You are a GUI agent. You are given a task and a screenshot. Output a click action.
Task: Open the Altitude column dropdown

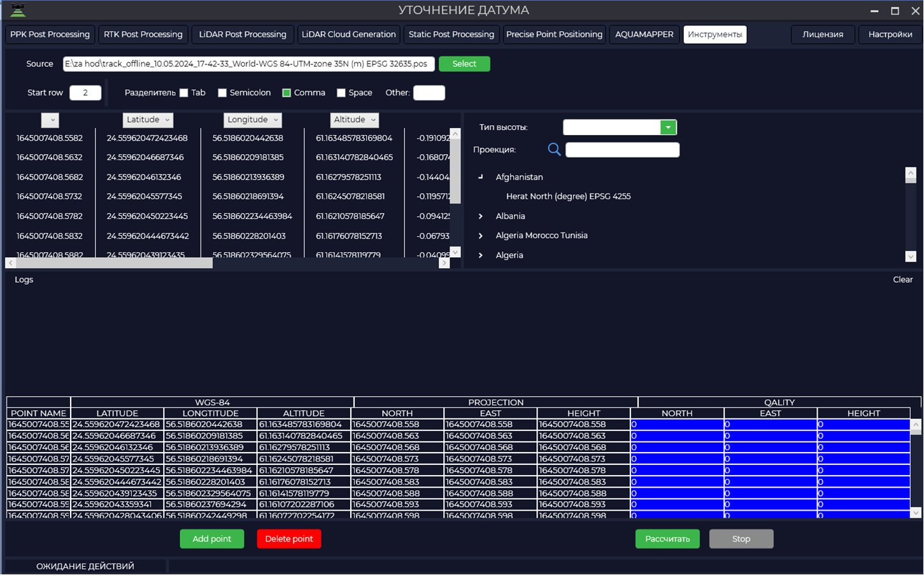point(355,120)
